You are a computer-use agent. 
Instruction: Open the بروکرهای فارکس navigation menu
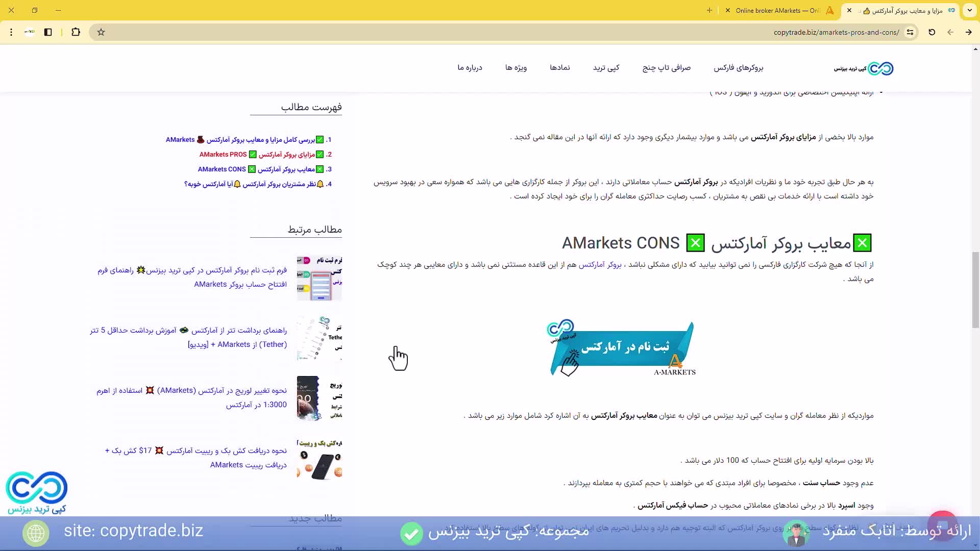tap(738, 68)
